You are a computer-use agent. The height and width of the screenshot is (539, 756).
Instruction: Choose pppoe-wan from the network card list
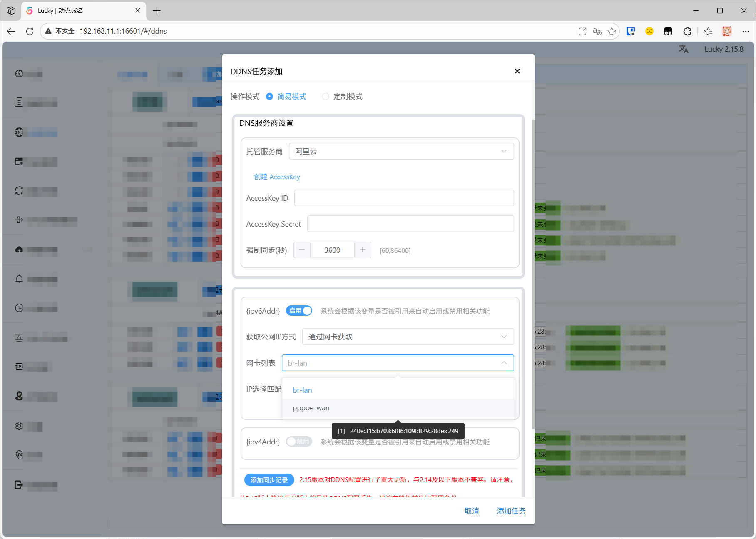pyautogui.click(x=311, y=408)
